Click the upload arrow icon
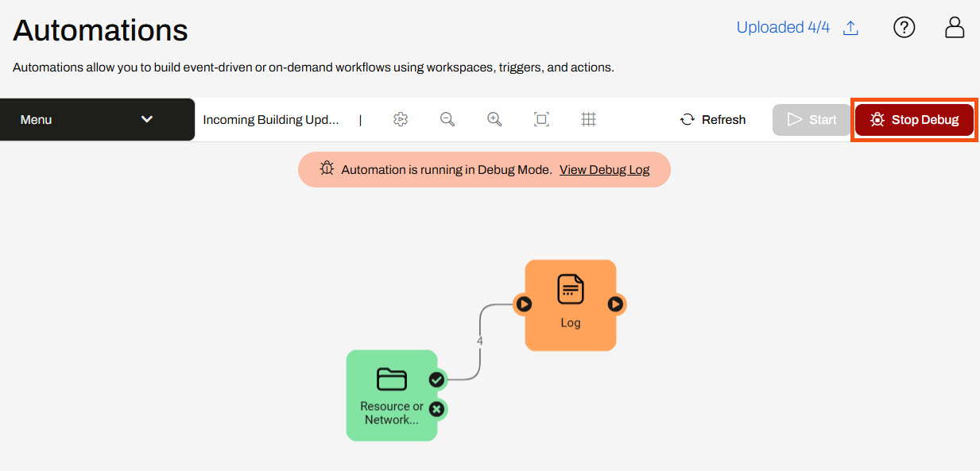 [850, 28]
